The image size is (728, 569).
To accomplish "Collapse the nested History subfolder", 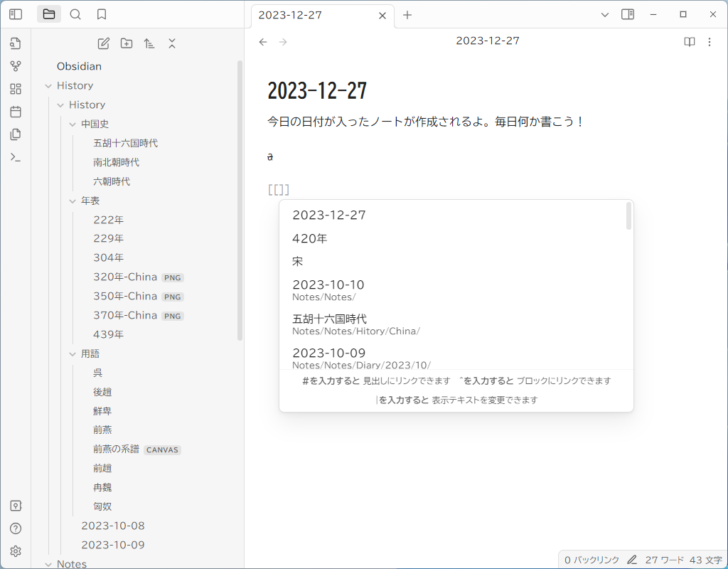I will coord(60,105).
